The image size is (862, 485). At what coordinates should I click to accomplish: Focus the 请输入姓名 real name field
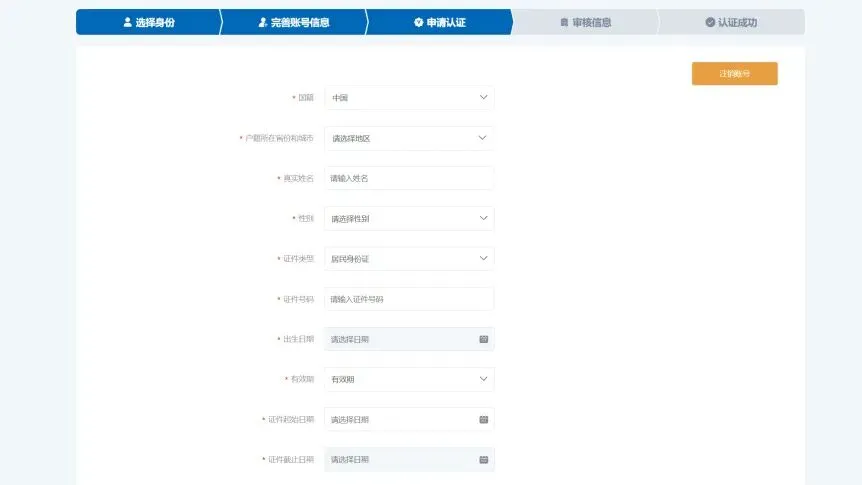pyautogui.click(x=409, y=178)
